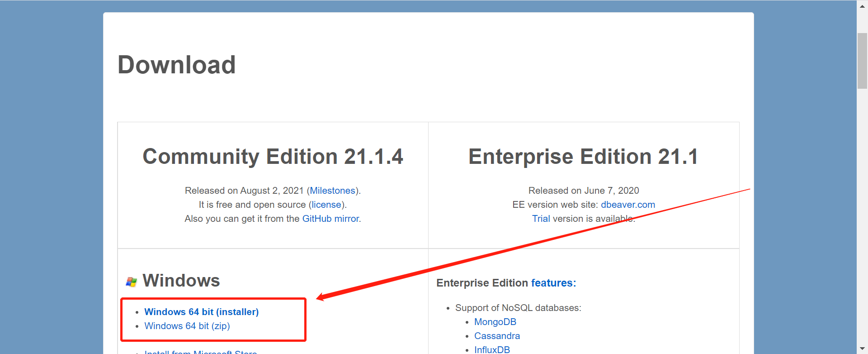Click the Download page heading
This screenshot has height=354, width=868.
(177, 65)
